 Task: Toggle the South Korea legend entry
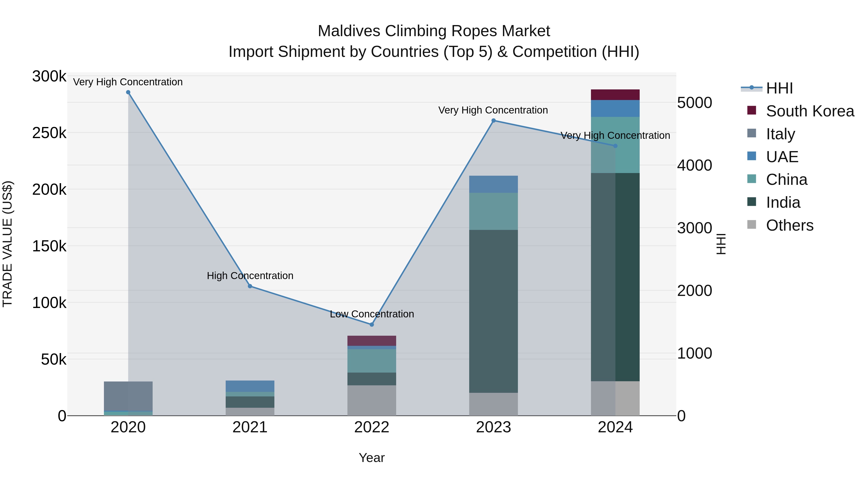coord(800,111)
